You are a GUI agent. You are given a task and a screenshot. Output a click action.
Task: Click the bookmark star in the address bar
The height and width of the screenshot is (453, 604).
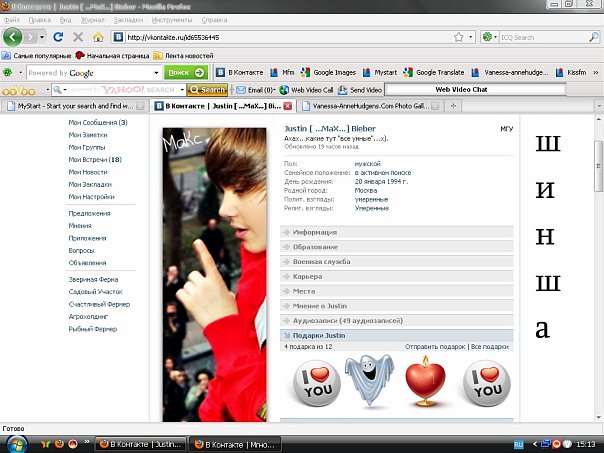pyautogui.click(x=458, y=37)
